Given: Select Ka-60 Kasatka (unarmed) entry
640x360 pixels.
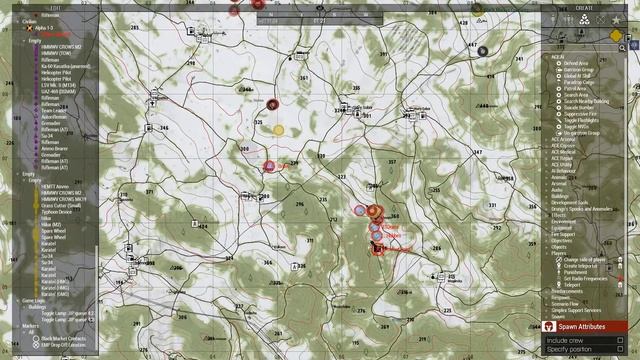Looking at the screenshot, I should 65,66.
